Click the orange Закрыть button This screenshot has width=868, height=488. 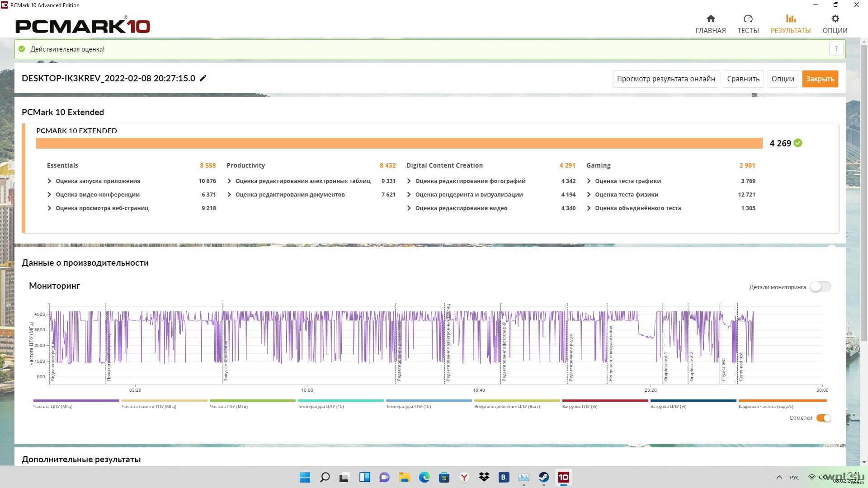[820, 79]
